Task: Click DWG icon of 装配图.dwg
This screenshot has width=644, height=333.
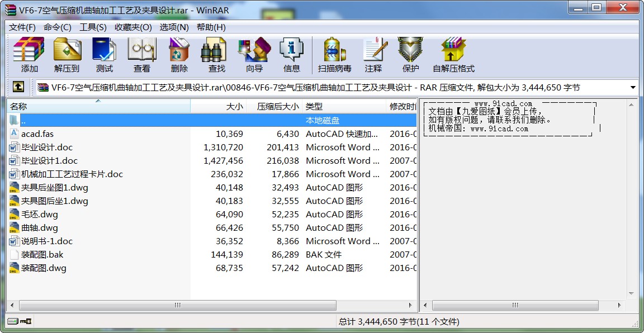Action: coord(15,268)
